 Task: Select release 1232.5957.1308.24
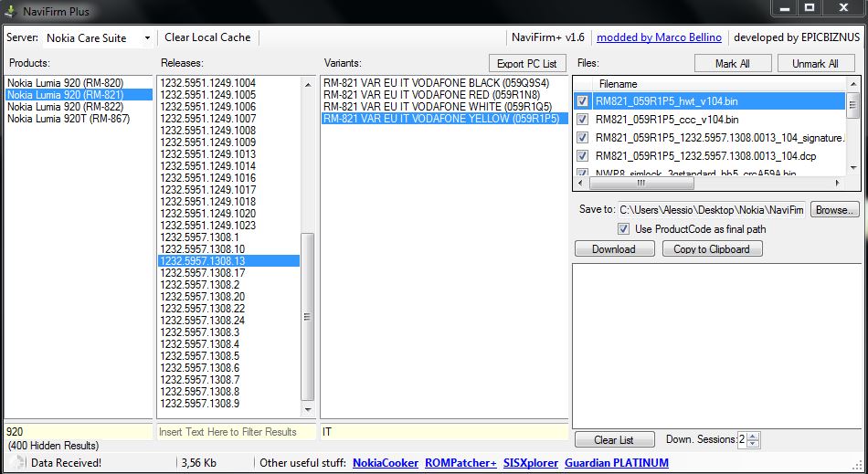tap(228, 321)
